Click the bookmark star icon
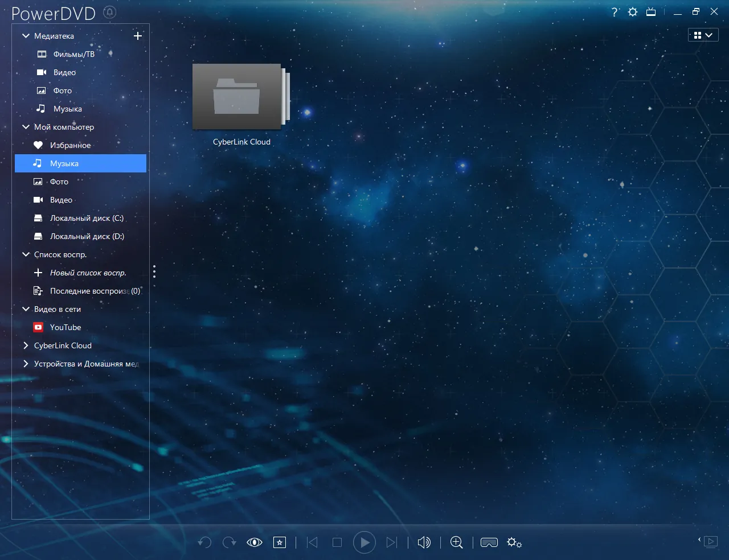This screenshot has width=729, height=560. click(x=280, y=542)
